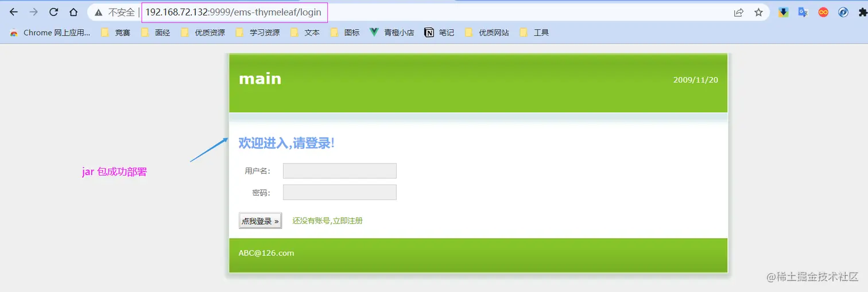The width and height of the screenshot is (868, 292).
Task: Open the download manager extension
Action: pos(784,12)
